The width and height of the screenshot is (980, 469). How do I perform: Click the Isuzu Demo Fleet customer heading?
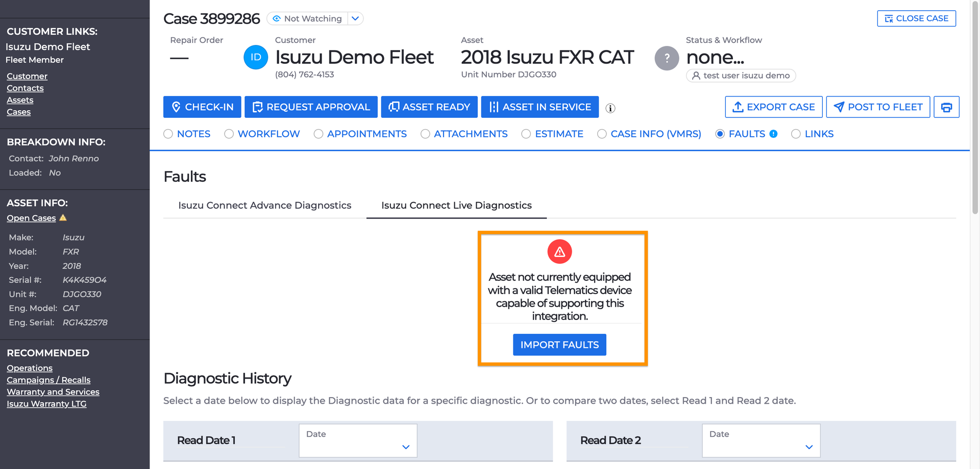354,57
